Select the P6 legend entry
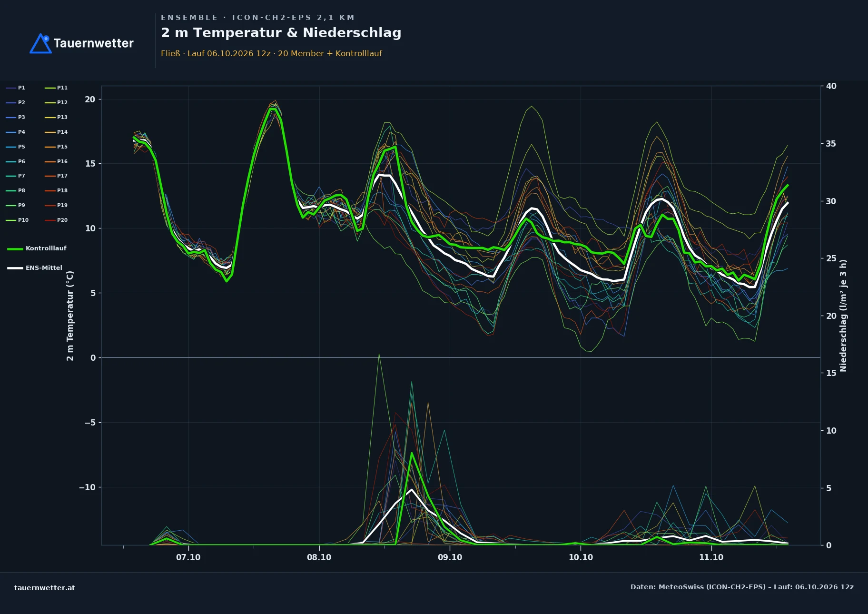The height and width of the screenshot is (614, 868). pos(16,161)
